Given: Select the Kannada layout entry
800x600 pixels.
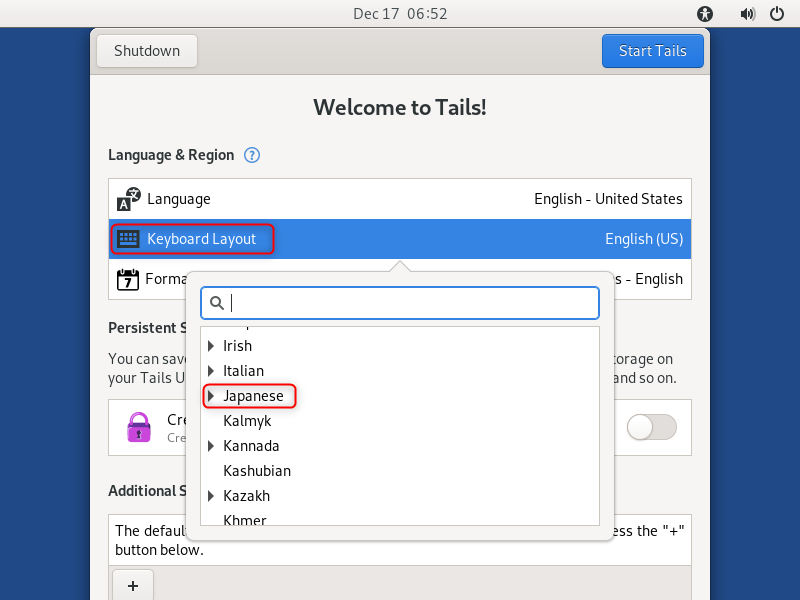Looking at the screenshot, I should pyautogui.click(x=251, y=446).
